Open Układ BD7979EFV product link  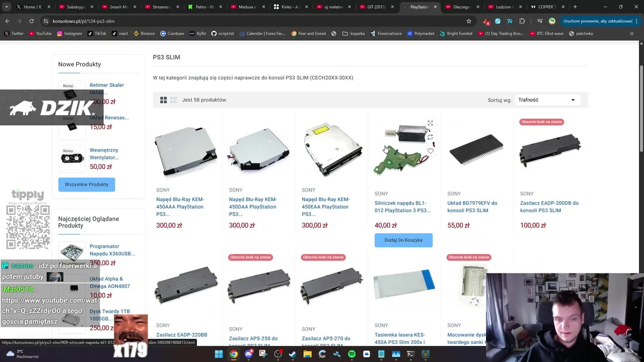pyautogui.click(x=472, y=207)
